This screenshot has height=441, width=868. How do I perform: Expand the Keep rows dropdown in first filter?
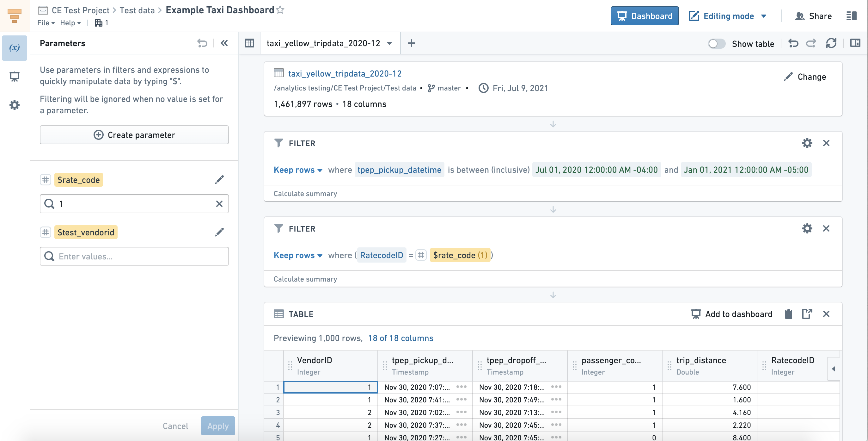[298, 170]
